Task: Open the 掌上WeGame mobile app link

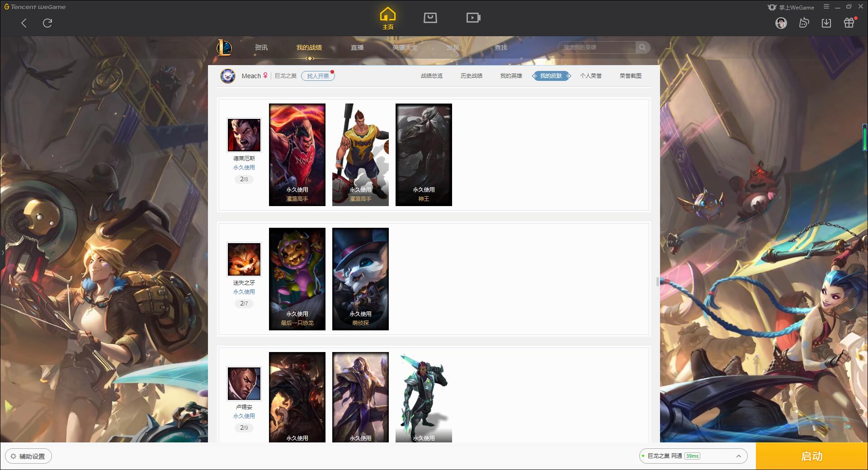Action: click(791, 7)
